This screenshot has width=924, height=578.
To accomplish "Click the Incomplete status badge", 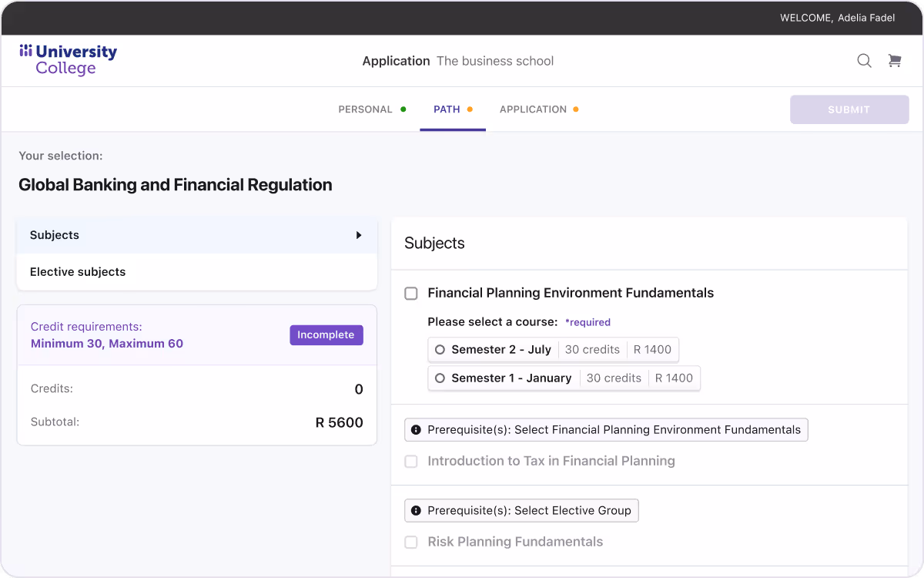I will coord(326,334).
